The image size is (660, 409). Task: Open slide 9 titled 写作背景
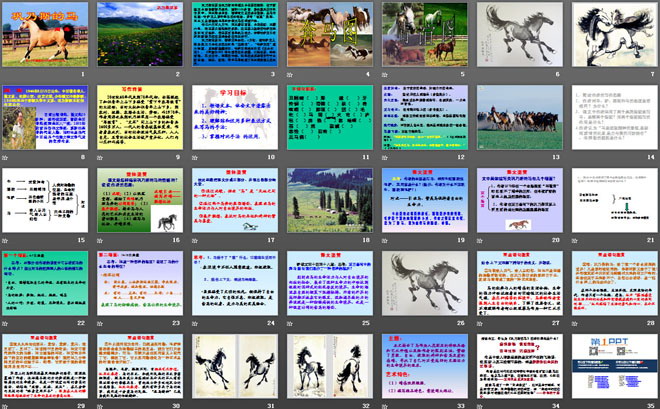tap(139, 117)
